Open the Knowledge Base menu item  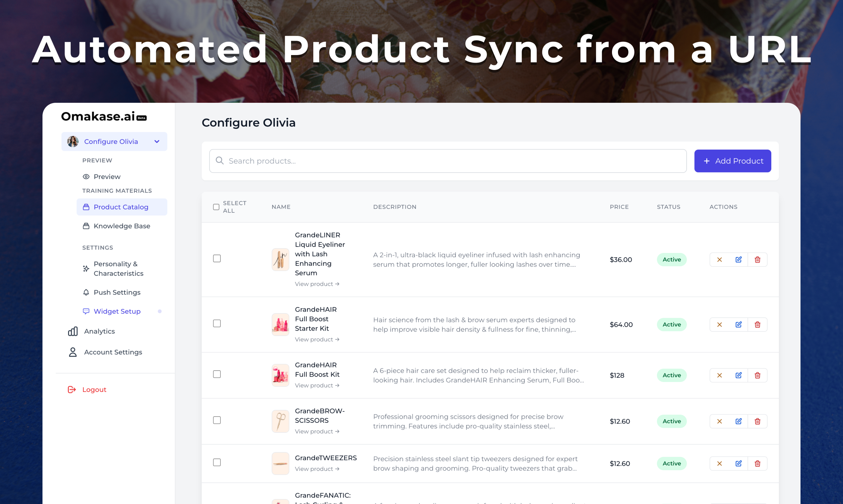(121, 226)
